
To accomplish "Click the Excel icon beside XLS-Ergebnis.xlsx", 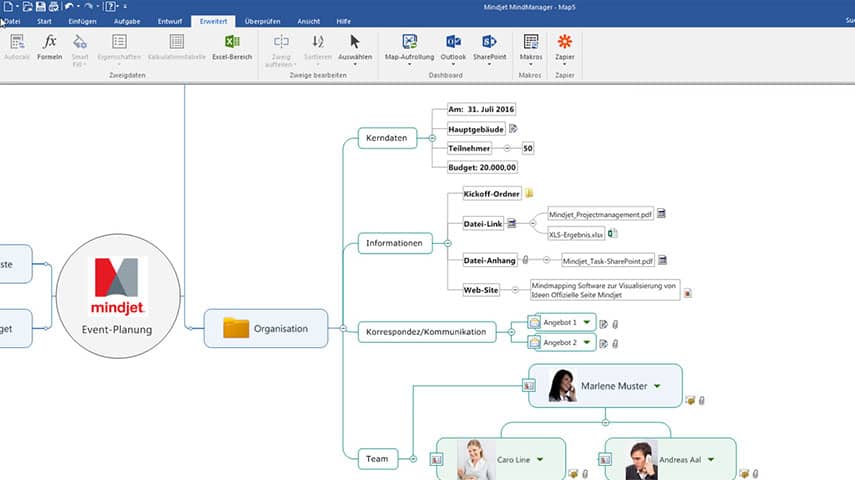I will (x=612, y=233).
